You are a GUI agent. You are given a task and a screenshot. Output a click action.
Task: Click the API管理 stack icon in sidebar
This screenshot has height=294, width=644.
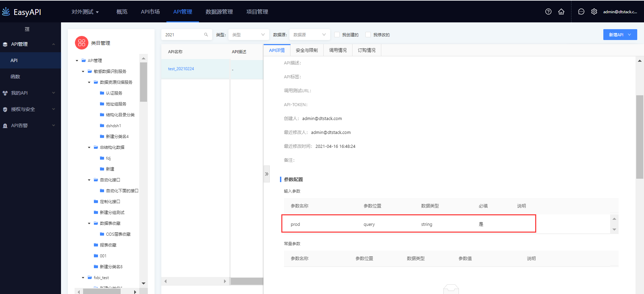5,44
